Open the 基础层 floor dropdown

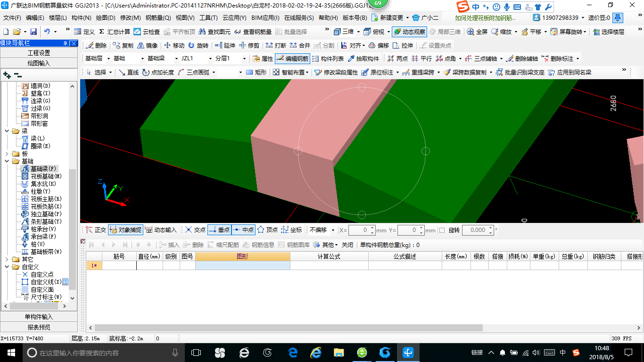pos(108,59)
